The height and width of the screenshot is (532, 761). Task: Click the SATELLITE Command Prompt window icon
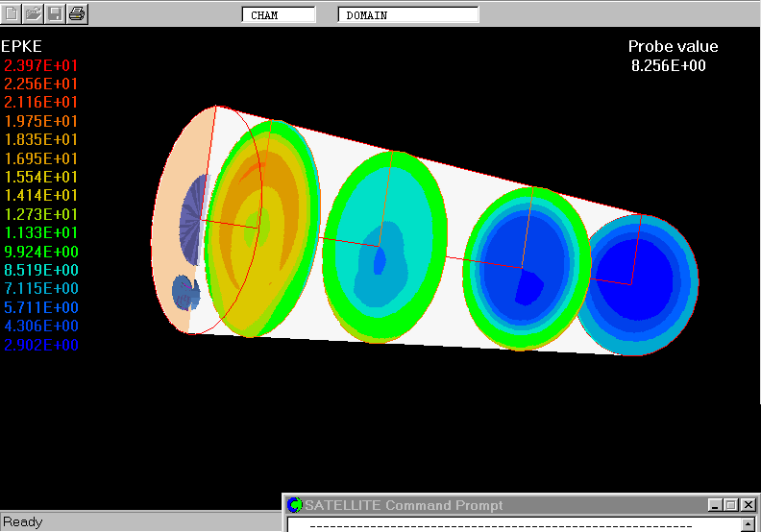(x=295, y=505)
